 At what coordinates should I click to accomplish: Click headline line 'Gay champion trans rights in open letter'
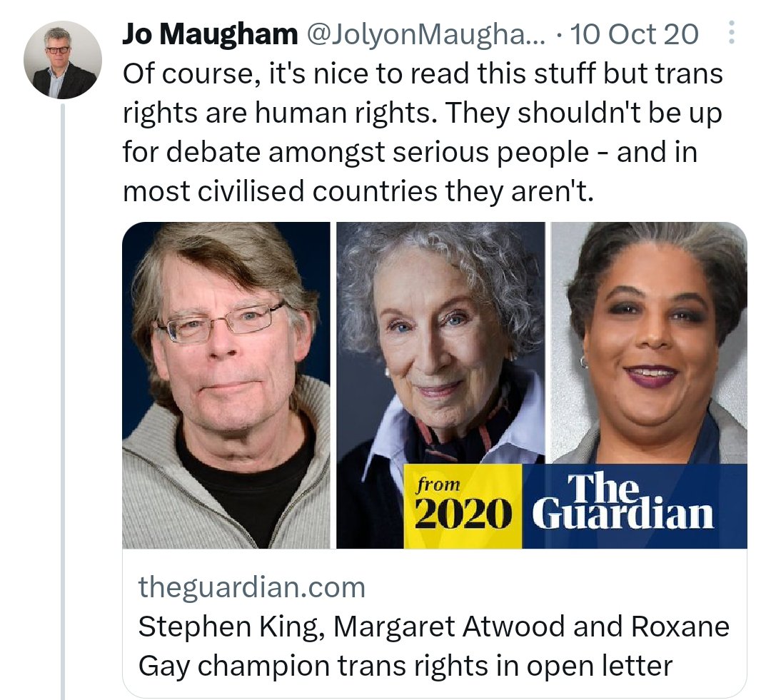coord(405,666)
